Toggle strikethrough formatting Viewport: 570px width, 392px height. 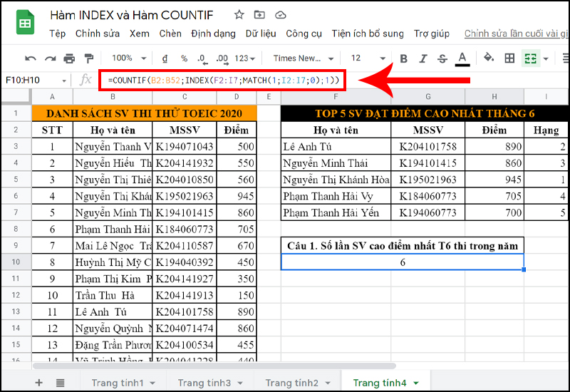tap(442, 58)
